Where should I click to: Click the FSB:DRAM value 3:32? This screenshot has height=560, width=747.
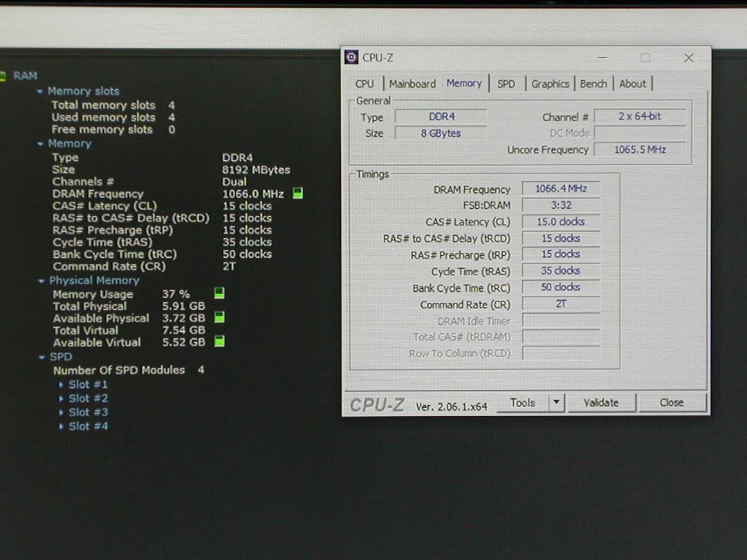tap(561, 205)
